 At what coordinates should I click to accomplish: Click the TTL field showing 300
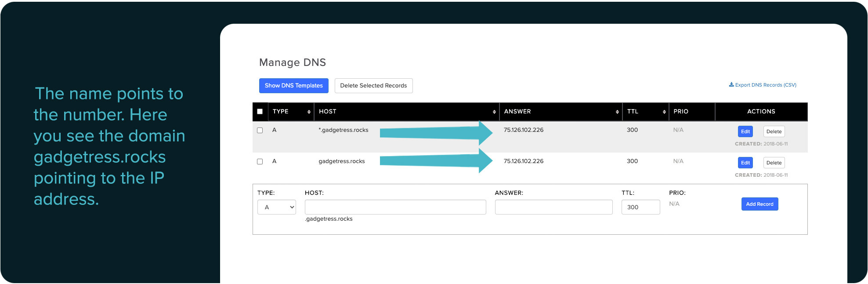click(640, 207)
